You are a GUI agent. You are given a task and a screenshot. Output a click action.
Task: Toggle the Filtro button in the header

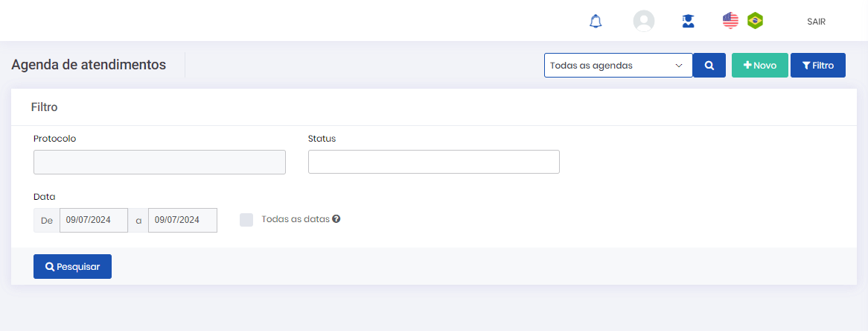pyautogui.click(x=817, y=66)
